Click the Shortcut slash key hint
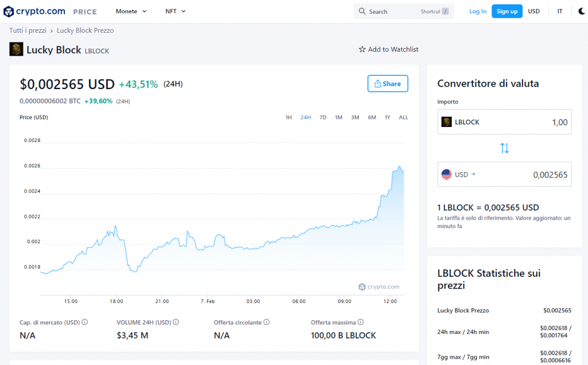This screenshot has height=365, width=588. click(445, 11)
